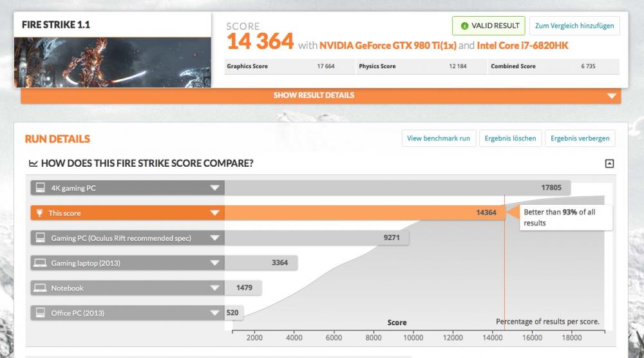This screenshot has height=358, width=644.
Task: Click the monitor icon for Office PC (2013)
Action: [40, 313]
